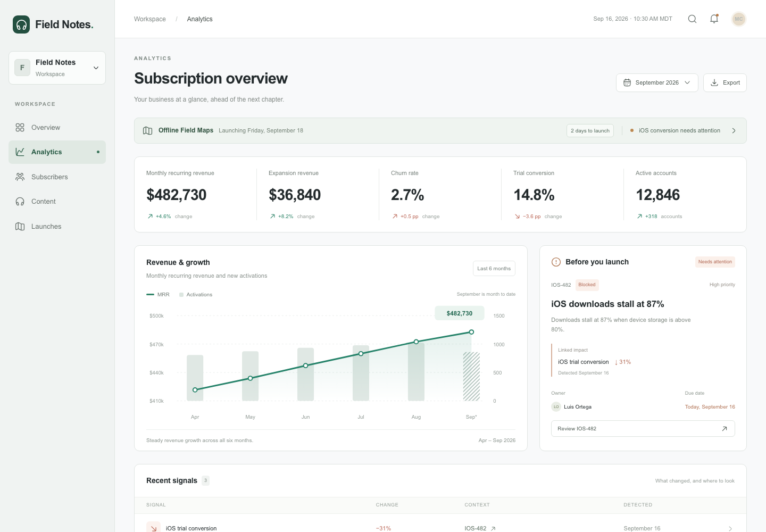Open search via the magnifier icon

point(692,19)
